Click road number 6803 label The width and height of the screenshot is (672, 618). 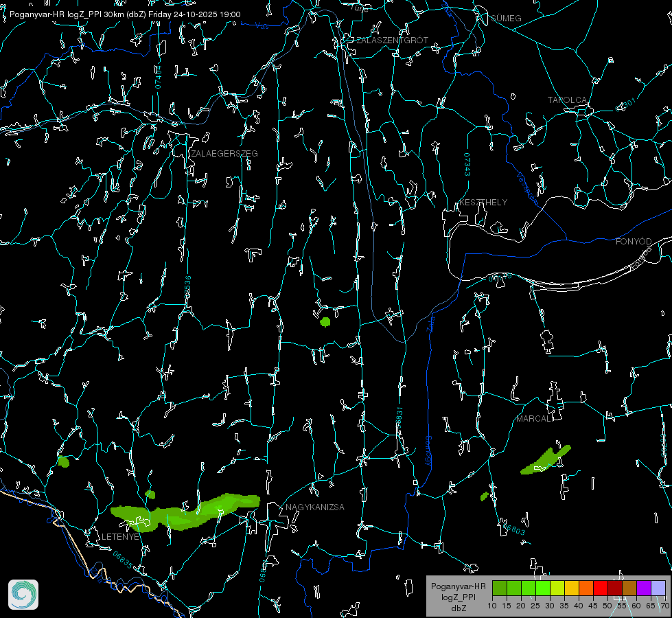point(515,531)
